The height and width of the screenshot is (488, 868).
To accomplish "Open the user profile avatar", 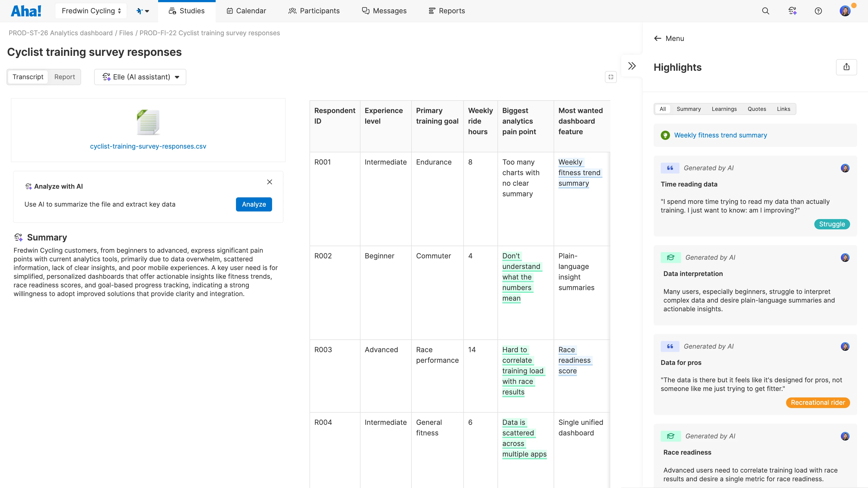I will [x=845, y=11].
